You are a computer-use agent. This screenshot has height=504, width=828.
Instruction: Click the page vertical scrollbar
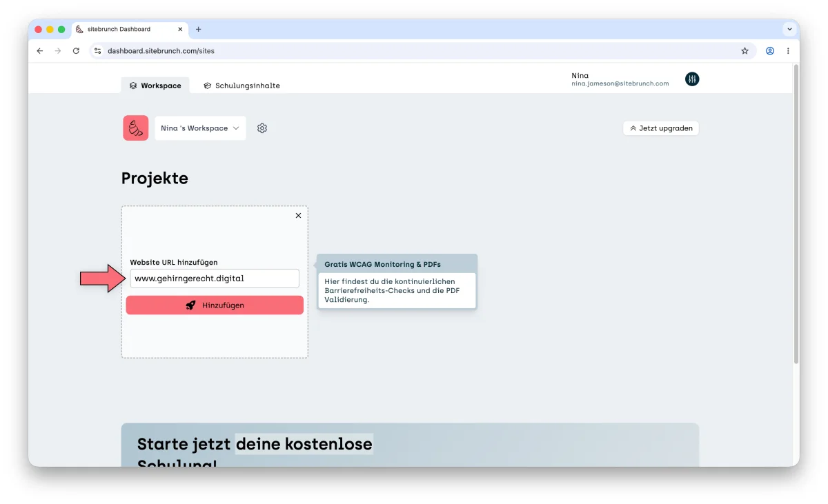tap(796, 214)
